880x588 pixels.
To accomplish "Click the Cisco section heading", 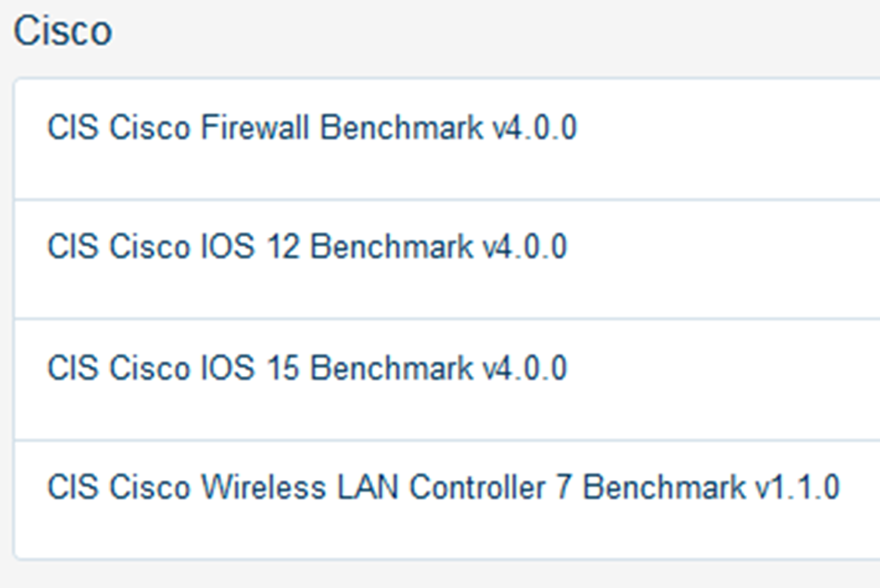I will [63, 31].
